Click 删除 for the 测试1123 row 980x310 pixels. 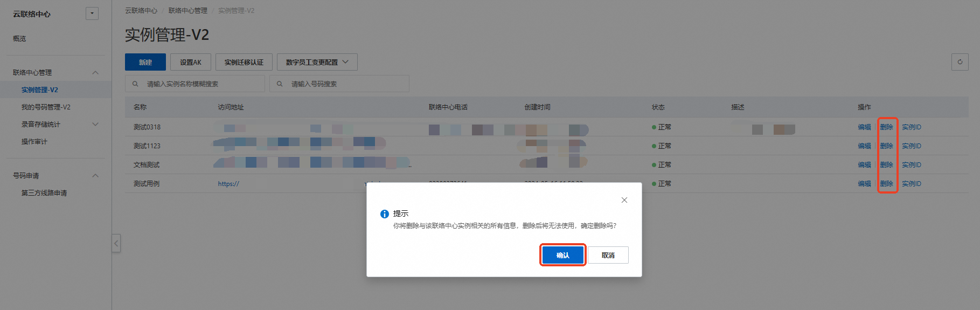pyautogui.click(x=886, y=146)
